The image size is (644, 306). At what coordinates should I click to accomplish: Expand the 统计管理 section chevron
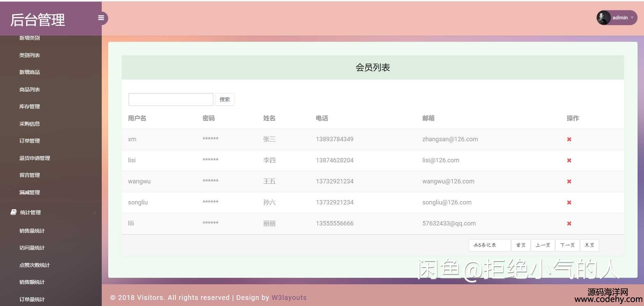(x=95, y=213)
